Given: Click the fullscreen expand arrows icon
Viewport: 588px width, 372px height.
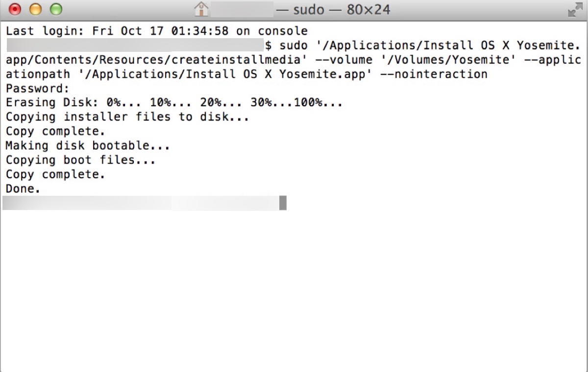Looking at the screenshot, I should pos(576,9).
